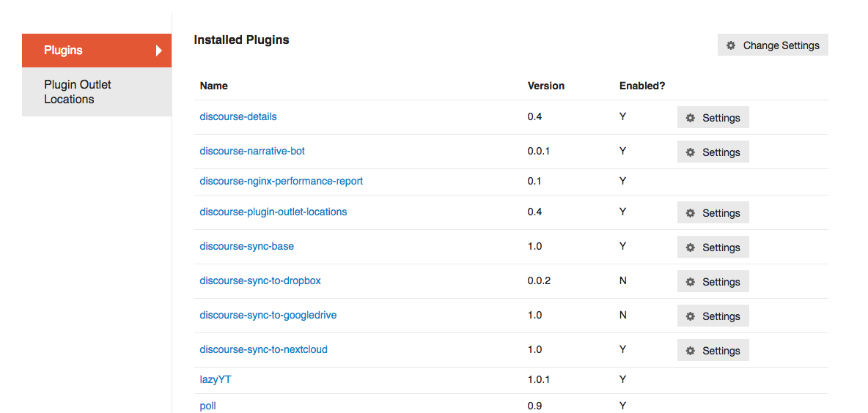Screen dimensions: 868x413
Task: Click version 1.0.1 of lazyYT
Action: point(539,380)
